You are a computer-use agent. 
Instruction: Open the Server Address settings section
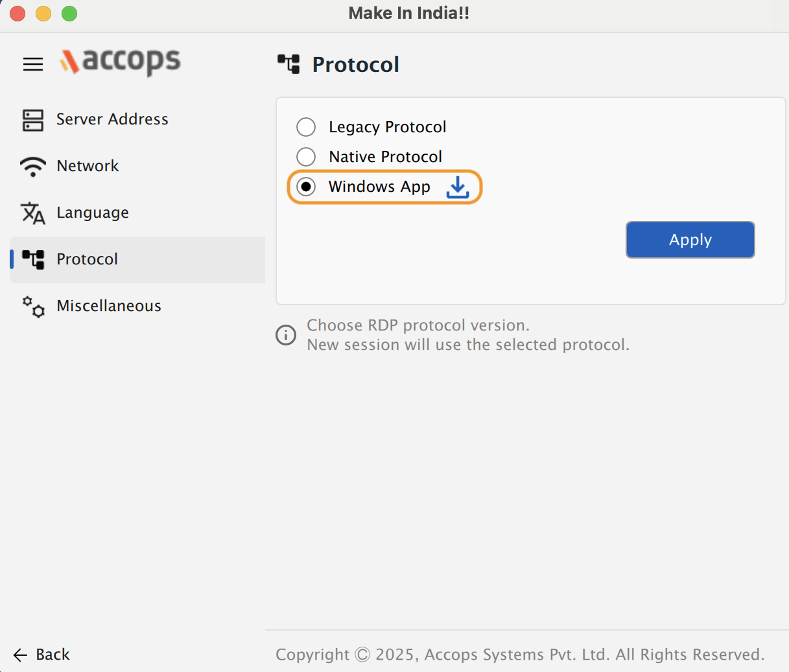[x=112, y=119]
